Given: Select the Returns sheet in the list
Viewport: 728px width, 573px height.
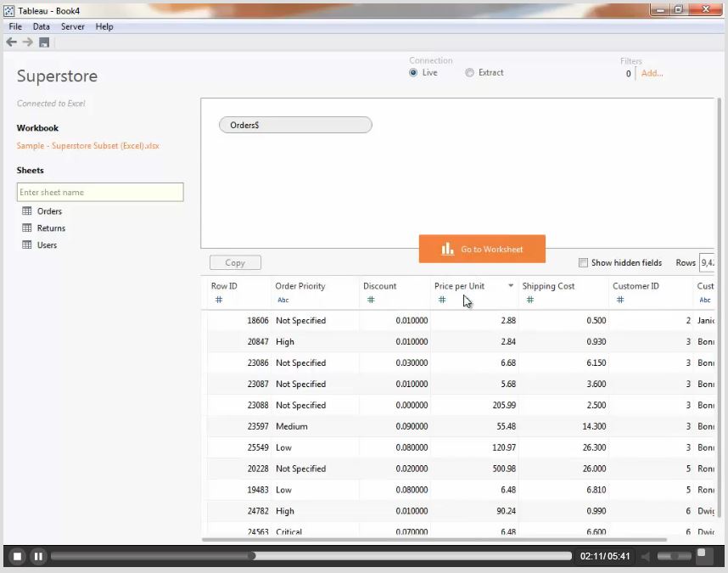Looking at the screenshot, I should coord(50,228).
